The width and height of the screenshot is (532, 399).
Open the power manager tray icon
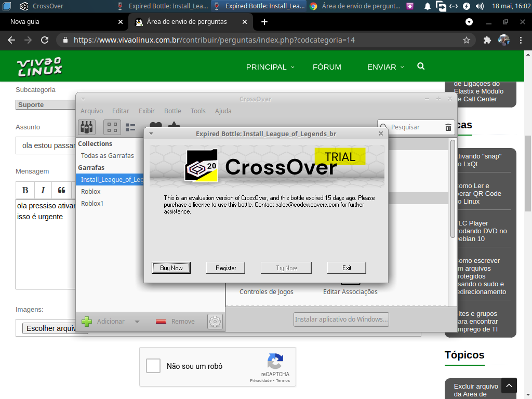point(467,6)
